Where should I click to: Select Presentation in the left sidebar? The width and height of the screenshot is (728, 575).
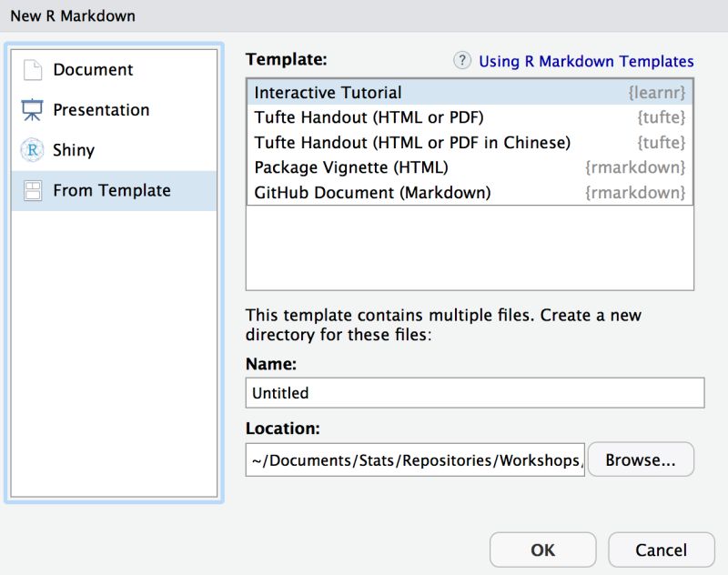(103, 109)
